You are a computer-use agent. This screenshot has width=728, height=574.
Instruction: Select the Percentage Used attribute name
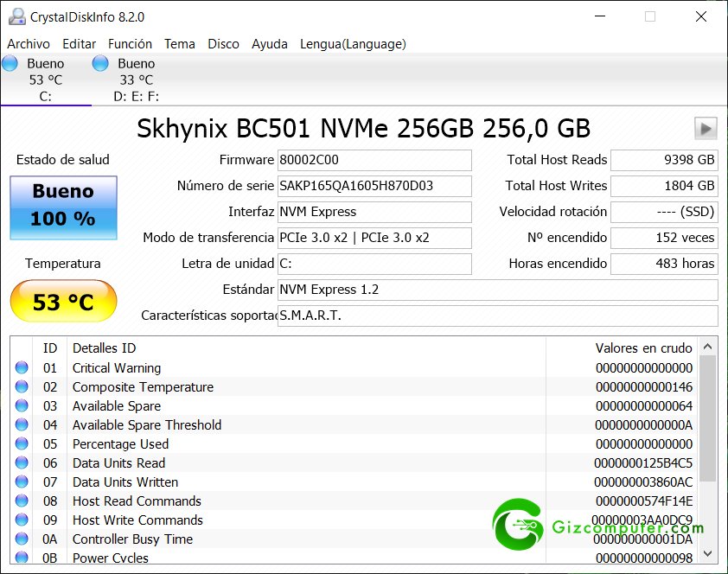[x=120, y=444]
